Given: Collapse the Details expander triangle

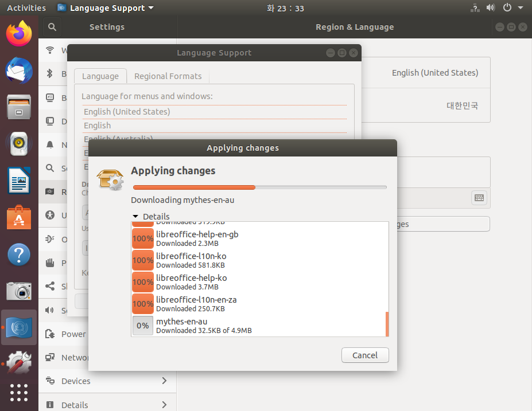Looking at the screenshot, I should (135, 216).
